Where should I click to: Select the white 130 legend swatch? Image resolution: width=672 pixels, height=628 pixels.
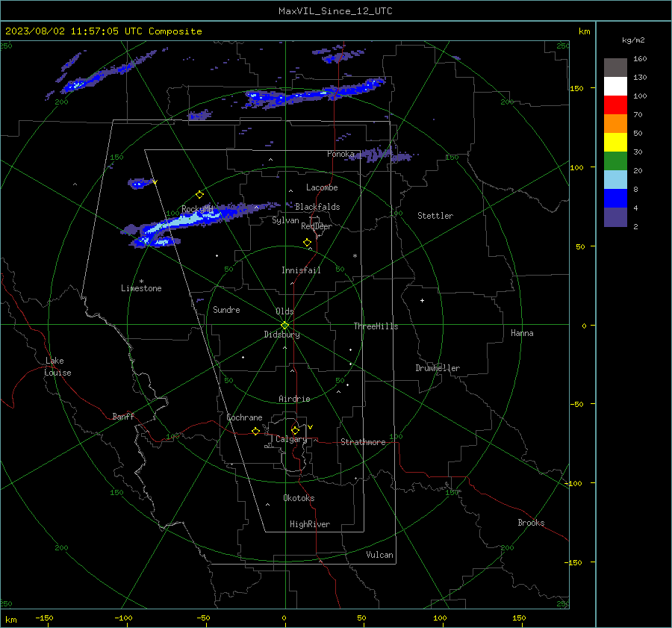615,87
